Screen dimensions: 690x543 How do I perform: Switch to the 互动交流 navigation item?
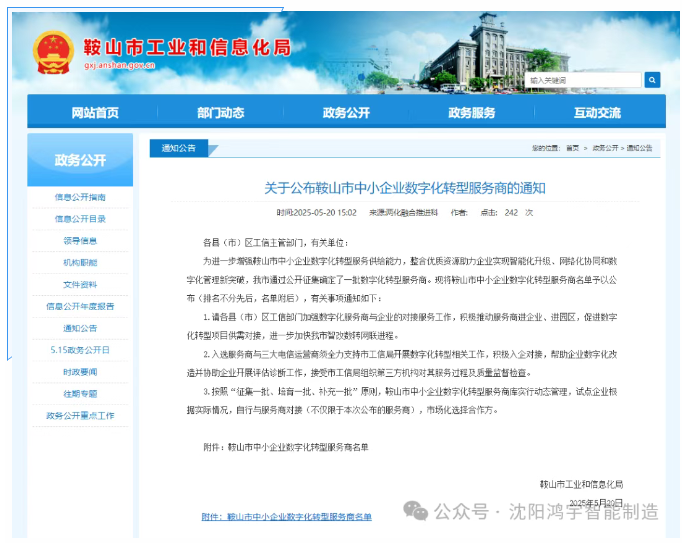(x=597, y=113)
